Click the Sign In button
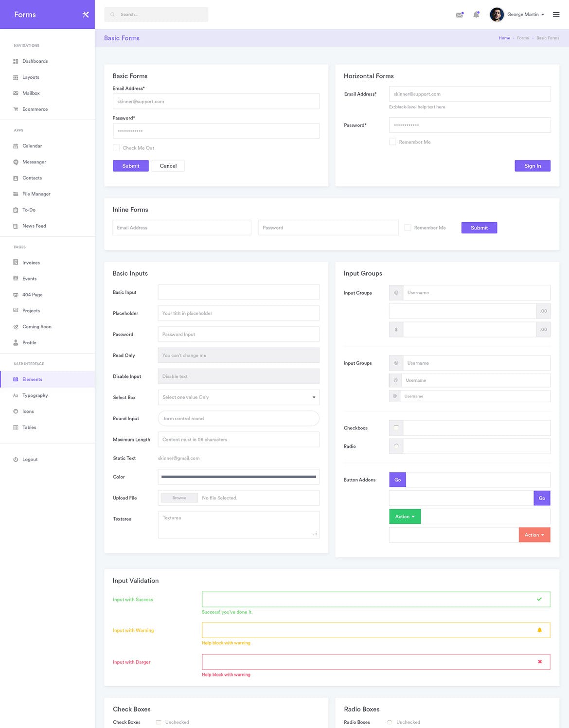This screenshot has height=728, width=569. [x=532, y=166]
